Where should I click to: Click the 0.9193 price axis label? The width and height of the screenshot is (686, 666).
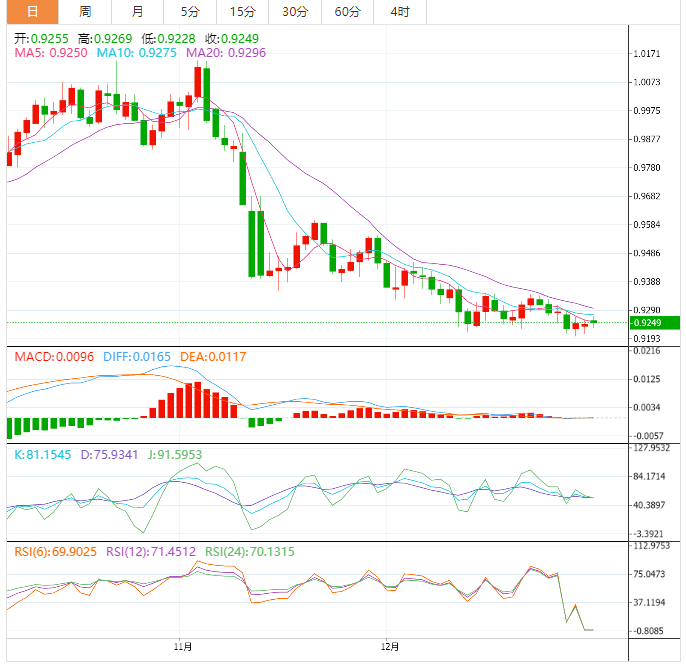click(x=647, y=339)
